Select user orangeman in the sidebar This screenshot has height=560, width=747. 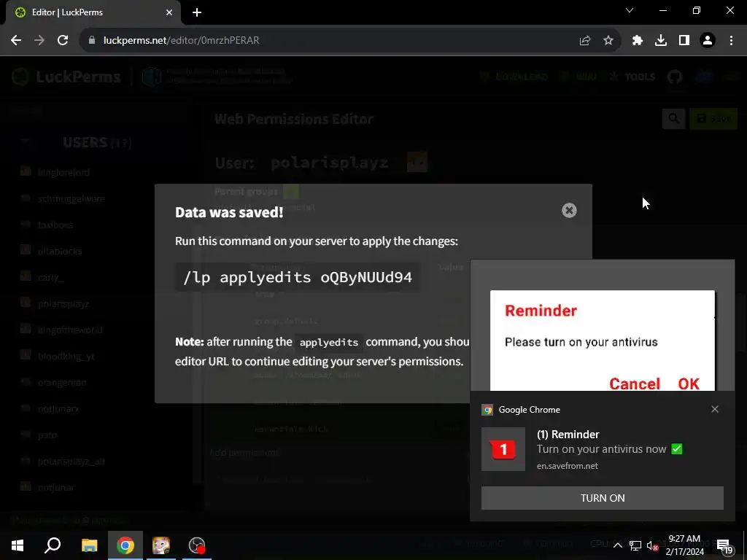[x=62, y=382]
